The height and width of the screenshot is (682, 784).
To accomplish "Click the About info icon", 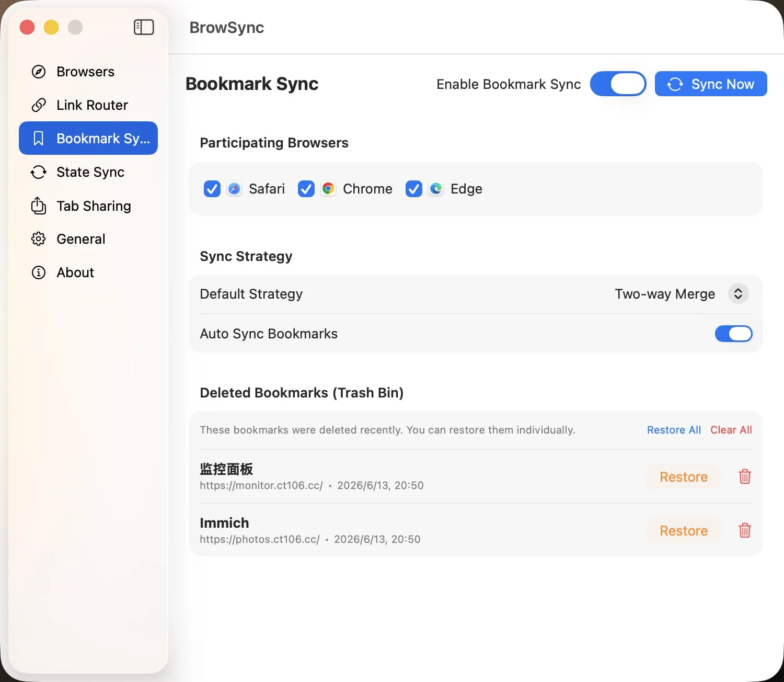I will point(39,272).
